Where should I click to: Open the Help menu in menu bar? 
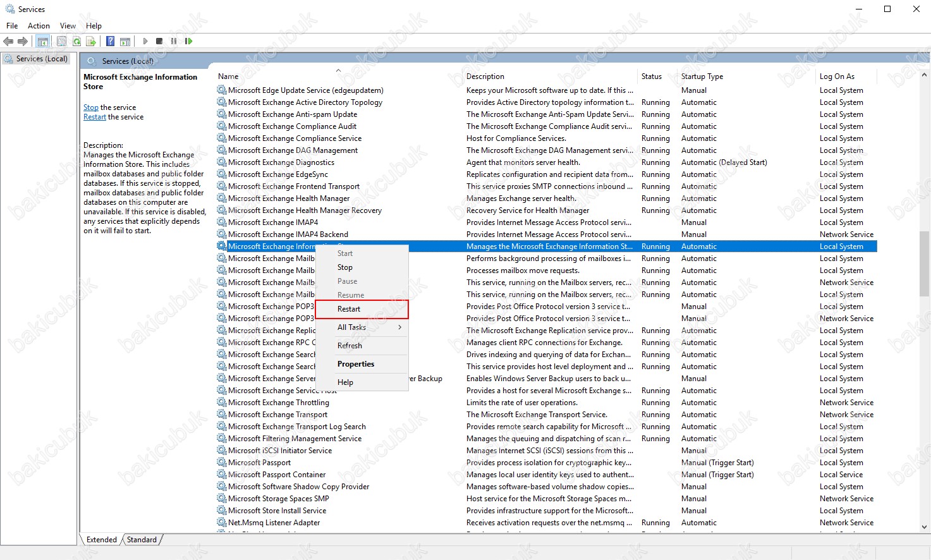pyautogui.click(x=94, y=26)
